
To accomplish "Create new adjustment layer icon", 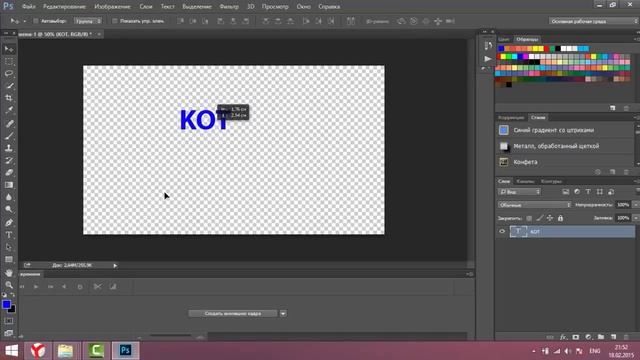I will pyautogui.click(x=588, y=337).
